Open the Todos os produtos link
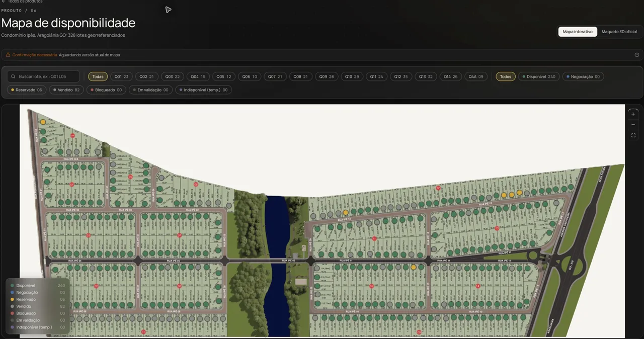644x339 pixels. (25, 2)
